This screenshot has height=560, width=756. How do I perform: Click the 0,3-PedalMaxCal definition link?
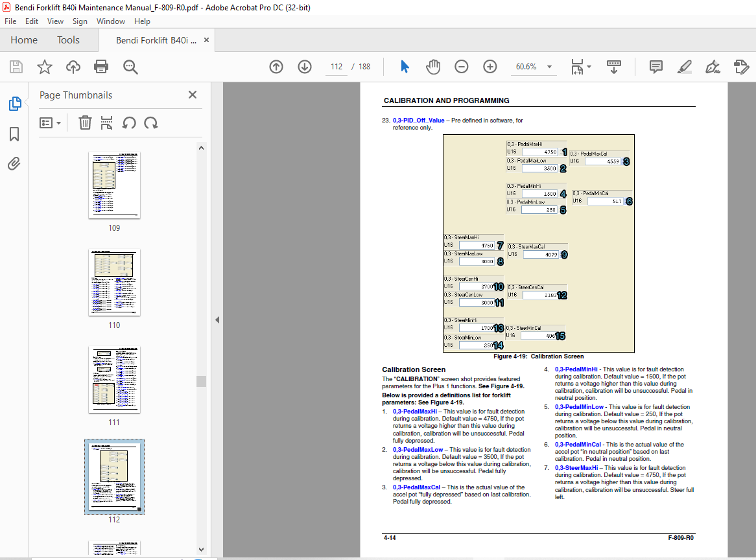(x=416, y=487)
